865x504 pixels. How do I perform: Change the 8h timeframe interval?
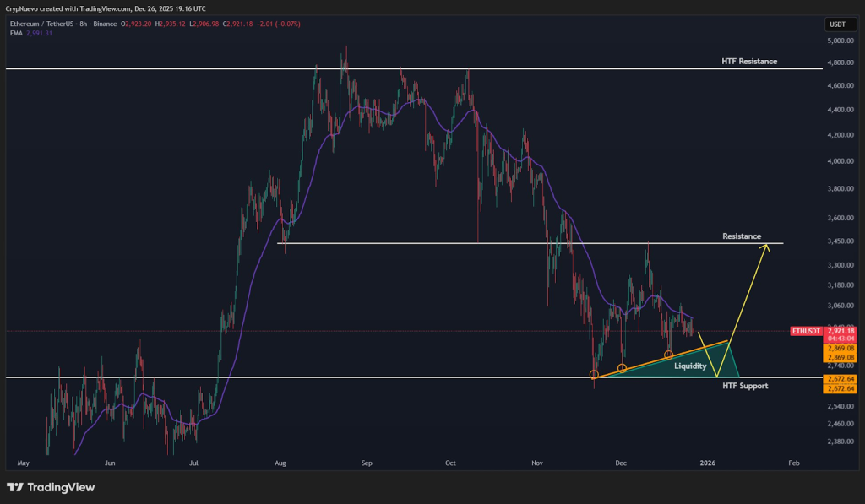point(81,24)
